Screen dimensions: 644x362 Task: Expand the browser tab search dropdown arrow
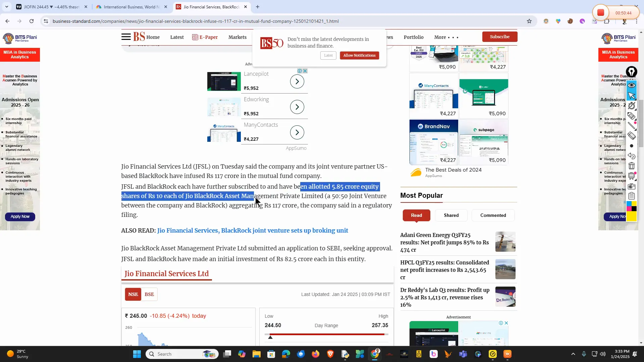coord(6,7)
